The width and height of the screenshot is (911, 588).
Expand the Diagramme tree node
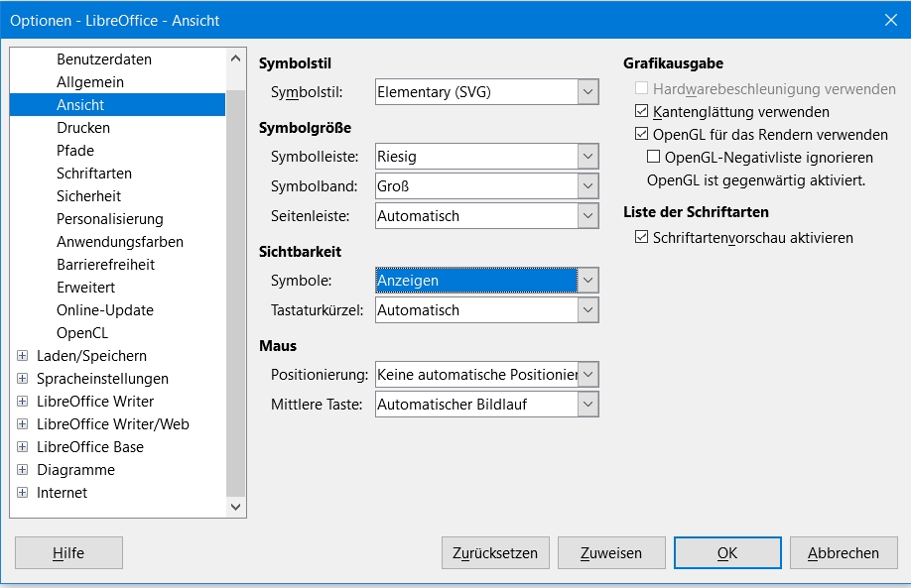tap(22, 470)
